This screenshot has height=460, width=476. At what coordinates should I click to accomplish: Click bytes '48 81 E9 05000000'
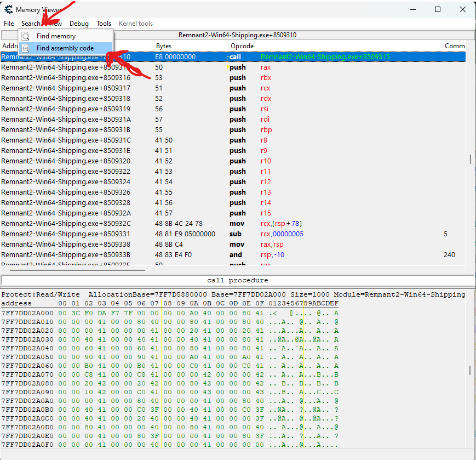pos(185,234)
